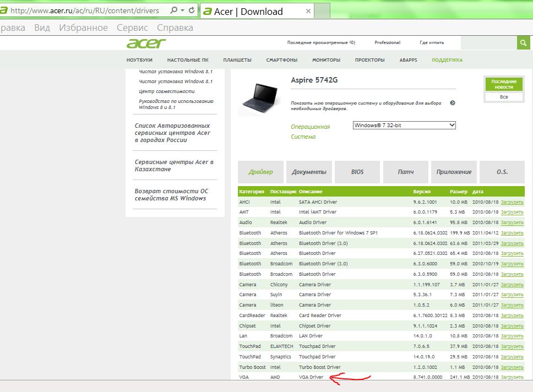The image size is (533, 392).
Task: Download the Turbo Boost Driver
Action: [x=512, y=368]
